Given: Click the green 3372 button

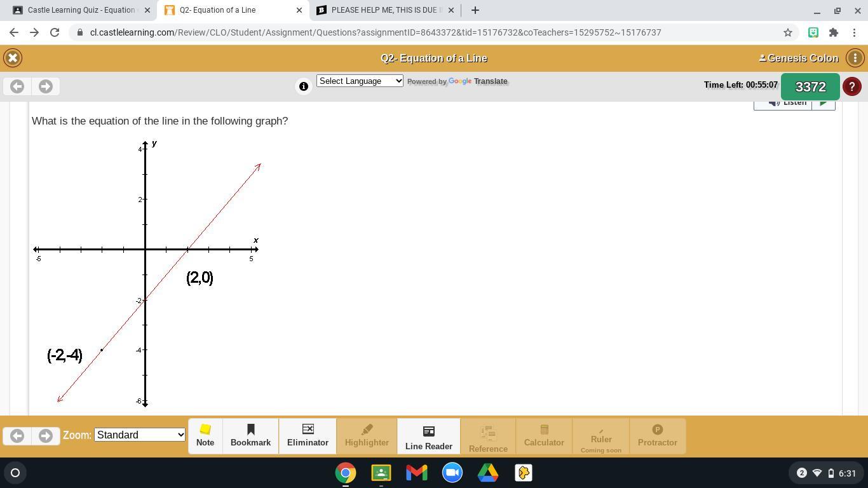Looking at the screenshot, I should (810, 86).
